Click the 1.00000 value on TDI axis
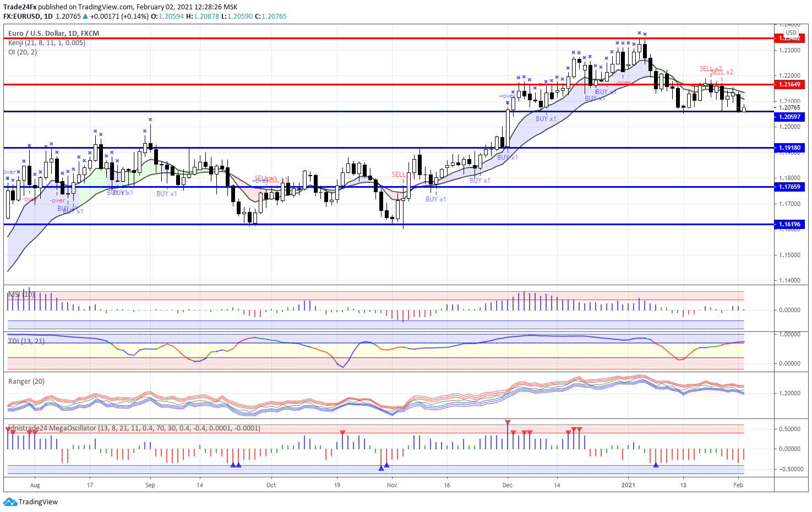Screen dimensions: 812x512 click(789, 334)
